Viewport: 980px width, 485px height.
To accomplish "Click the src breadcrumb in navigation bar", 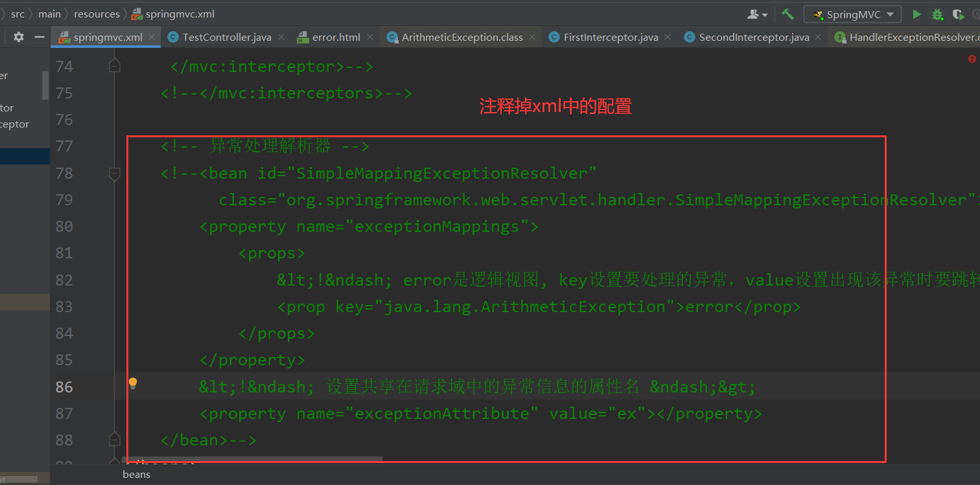I will coord(17,14).
